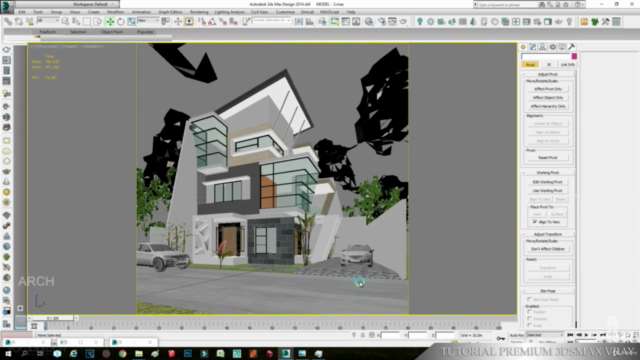Open the Create tab in Command Panel
The height and width of the screenshot is (360, 640).
[x=523, y=47]
